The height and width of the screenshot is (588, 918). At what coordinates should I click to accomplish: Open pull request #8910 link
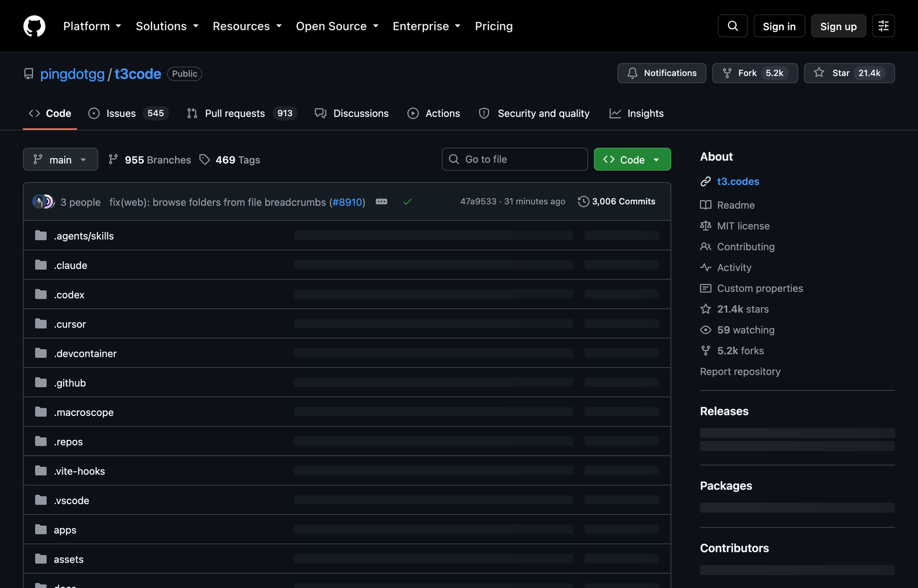[x=347, y=202]
